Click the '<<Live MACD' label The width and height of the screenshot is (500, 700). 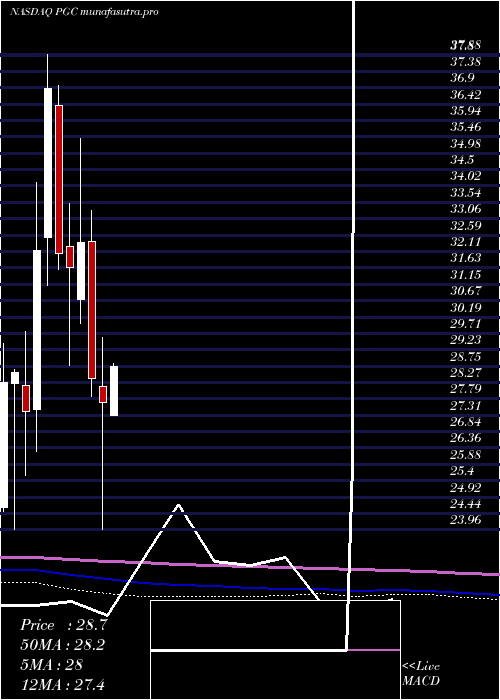pos(421,674)
